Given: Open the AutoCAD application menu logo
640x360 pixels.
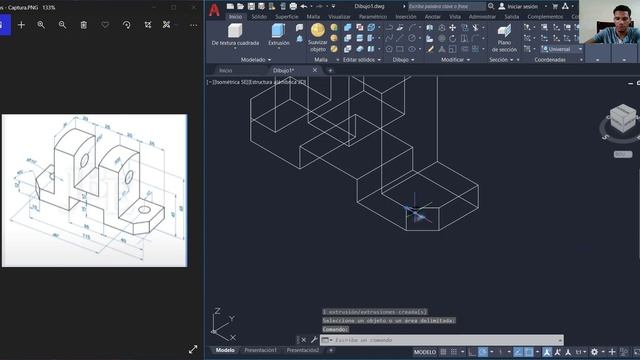Looking at the screenshot, I should (x=214, y=10).
